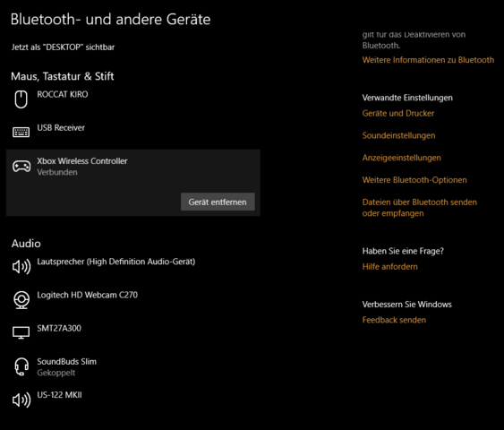Remove device with Gerät entfernen button

pos(218,202)
